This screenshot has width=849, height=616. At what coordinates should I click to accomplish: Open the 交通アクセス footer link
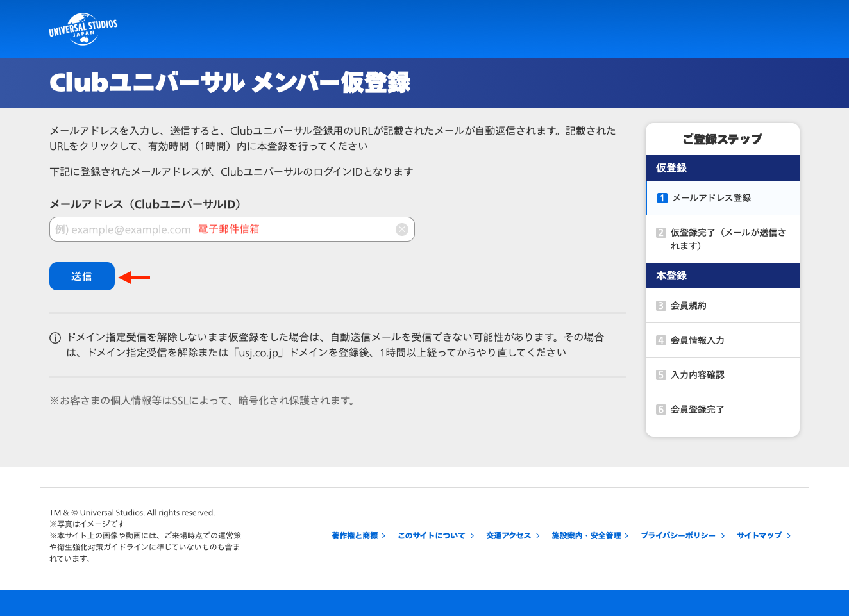509,536
